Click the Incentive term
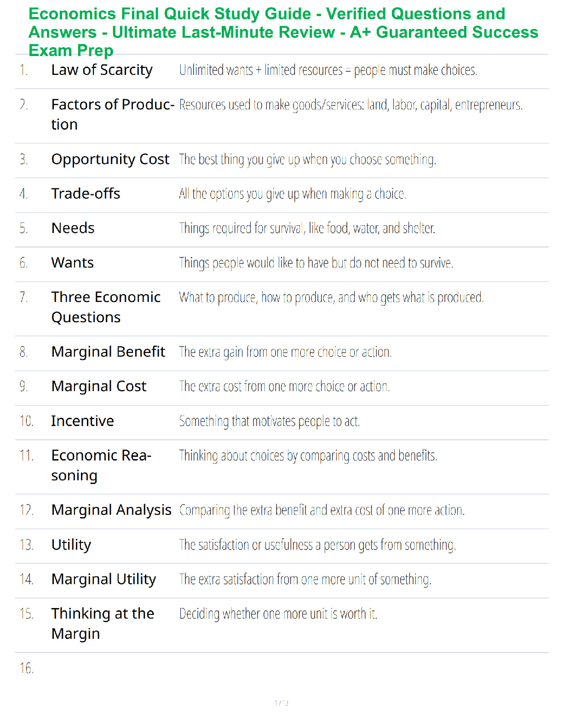Image resolution: width=563 pixels, height=728 pixels. 82,421
